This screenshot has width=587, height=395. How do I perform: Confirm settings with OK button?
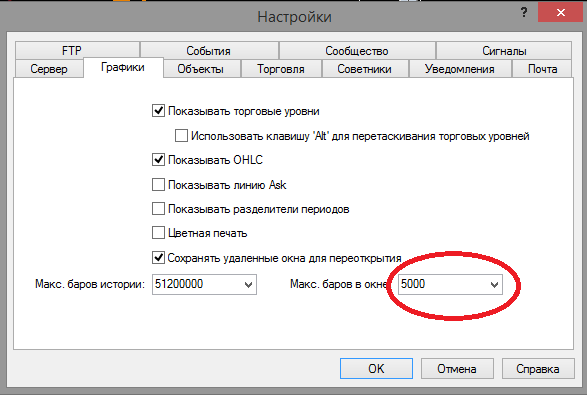376,368
